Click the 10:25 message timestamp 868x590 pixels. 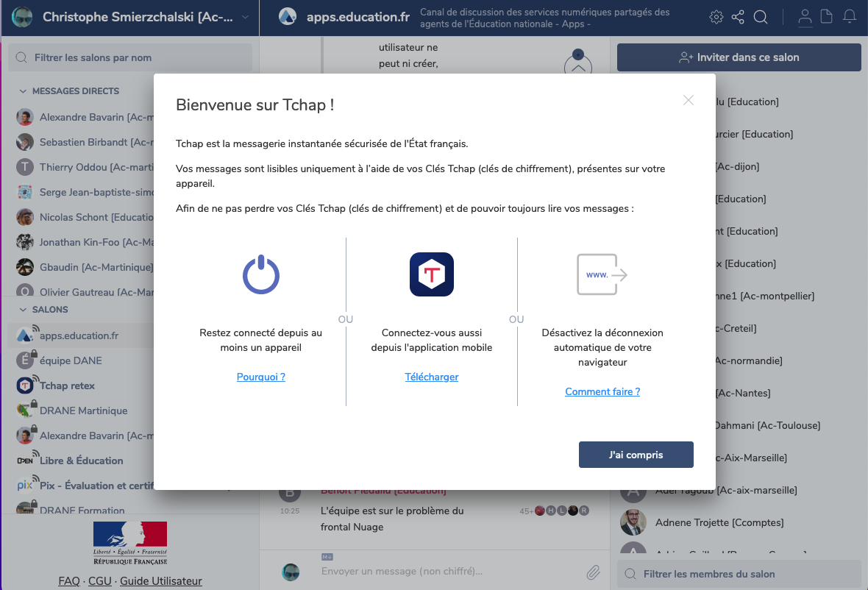tap(290, 511)
